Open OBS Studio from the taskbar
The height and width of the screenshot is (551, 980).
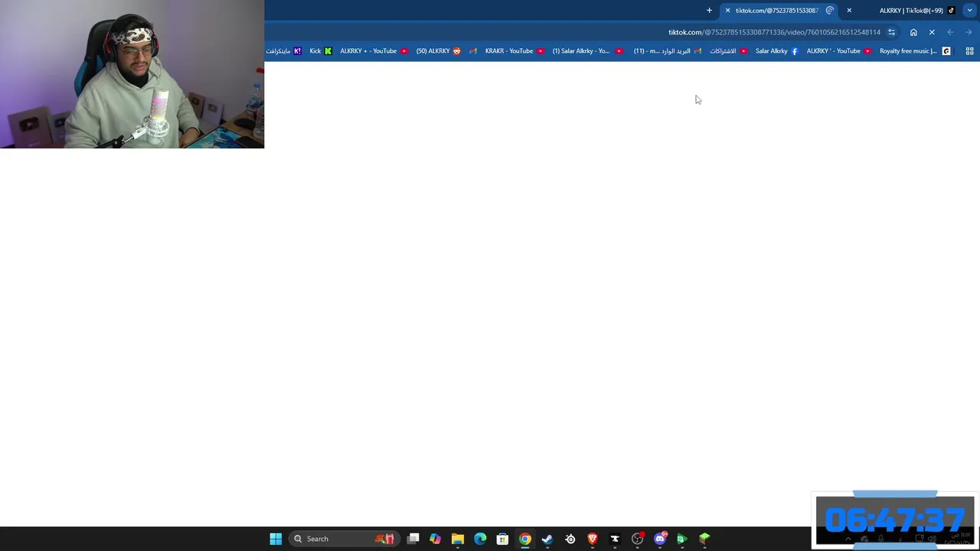tap(638, 539)
